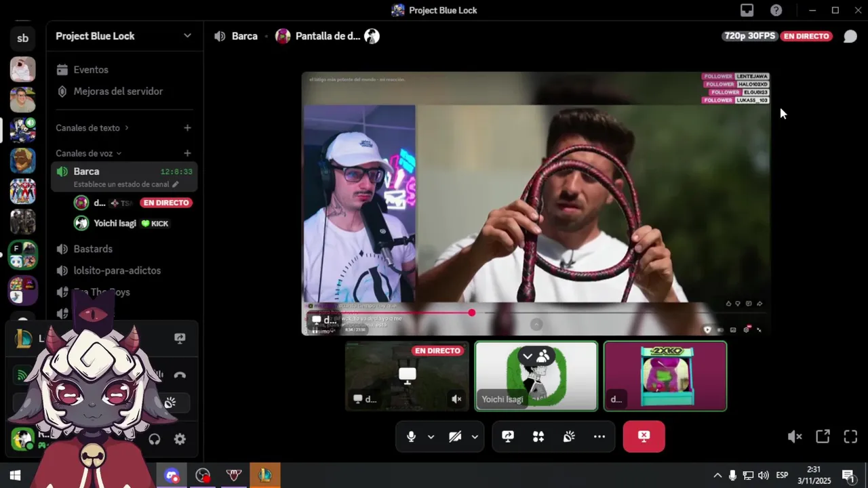The image size is (868, 488).
Task: Turn on the camera in the call controls
Action: (x=455, y=436)
